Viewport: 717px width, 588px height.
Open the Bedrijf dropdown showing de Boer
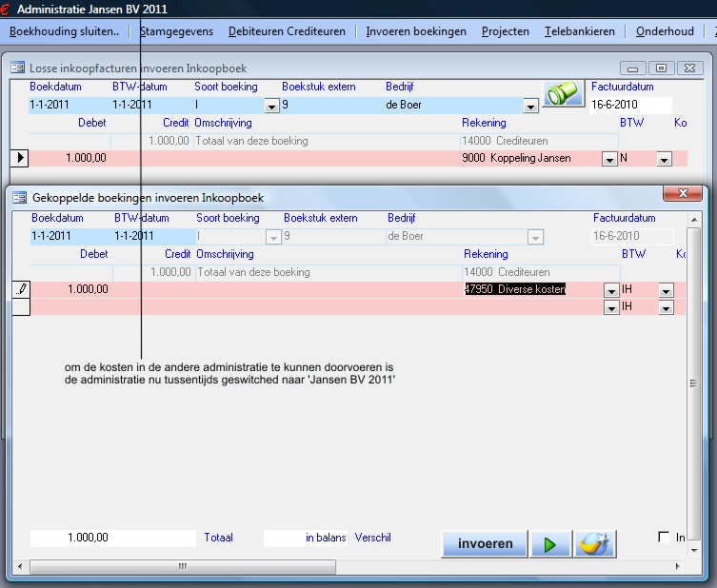(530, 106)
